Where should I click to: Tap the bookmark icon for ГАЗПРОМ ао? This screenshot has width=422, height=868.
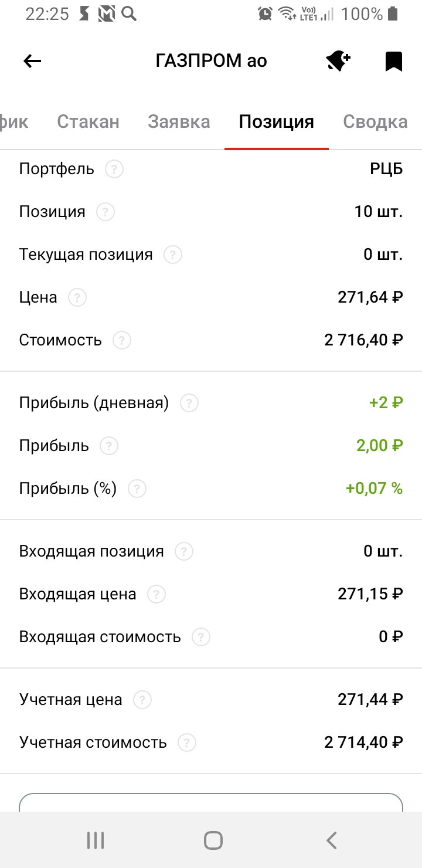coord(394,61)
